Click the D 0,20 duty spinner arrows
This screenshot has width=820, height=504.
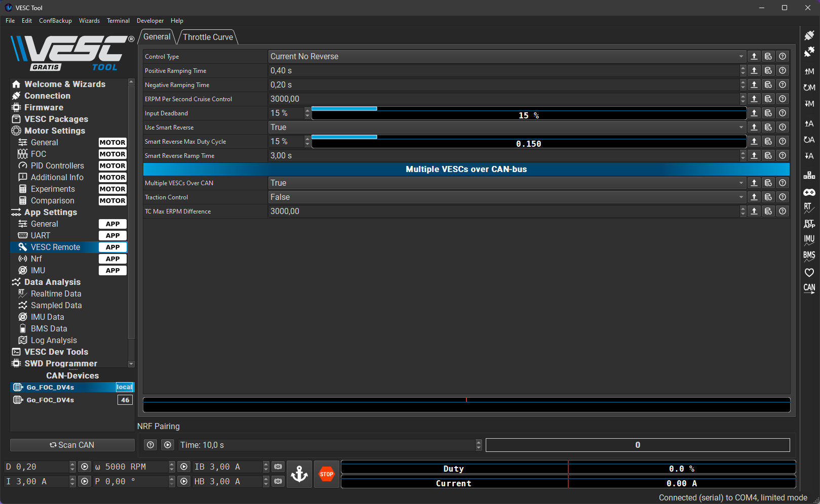(x=72, y=467)
